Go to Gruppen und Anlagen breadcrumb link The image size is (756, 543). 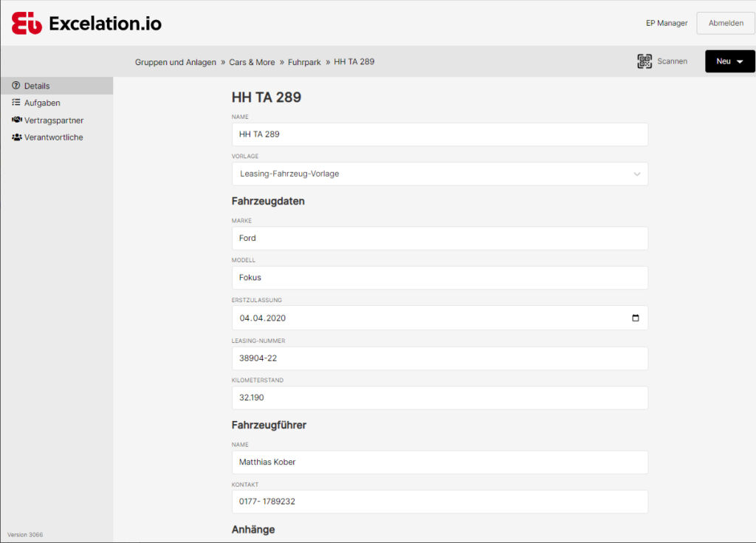tap(176, 62)
